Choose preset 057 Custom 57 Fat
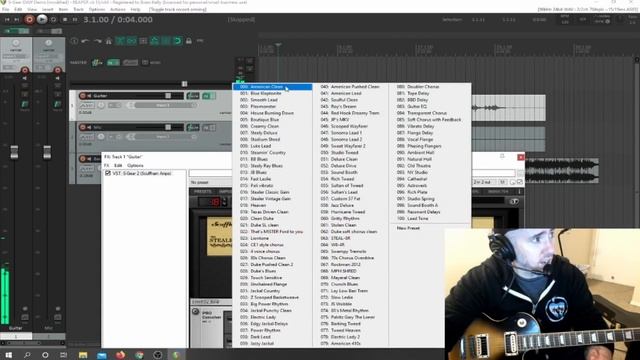Viewport: 640px width, 360px height. [x=350, y=199]
